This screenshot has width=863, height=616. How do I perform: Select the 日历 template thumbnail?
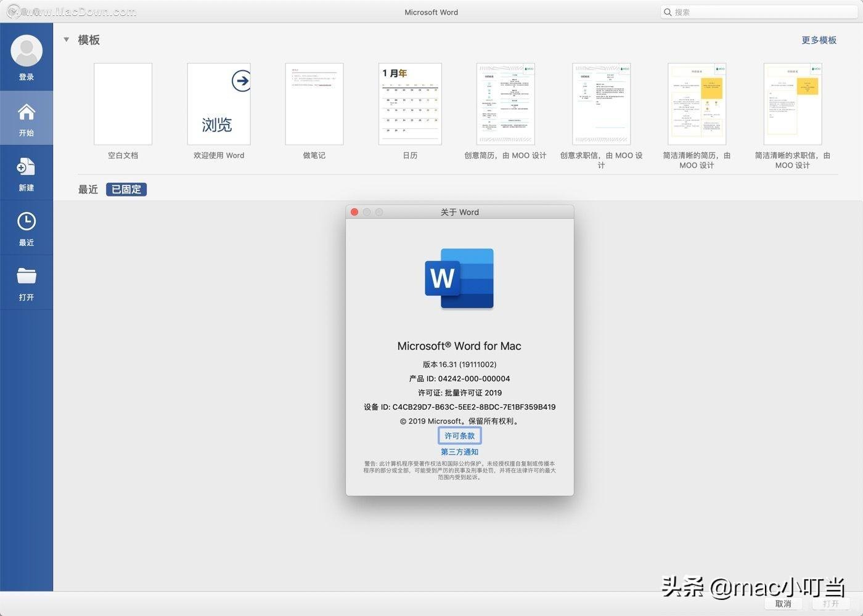pyautogui.click(x=410, y=103)
